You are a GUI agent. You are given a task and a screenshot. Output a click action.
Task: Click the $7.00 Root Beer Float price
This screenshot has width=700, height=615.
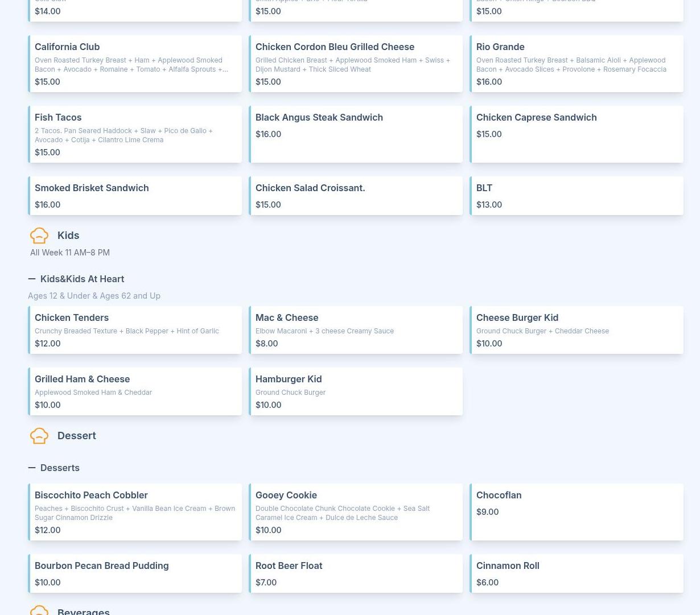point(266,583)
